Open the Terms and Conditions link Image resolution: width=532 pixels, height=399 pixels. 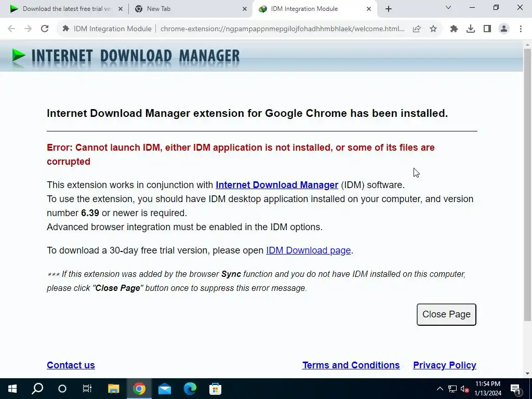click(x=351, y=365)
